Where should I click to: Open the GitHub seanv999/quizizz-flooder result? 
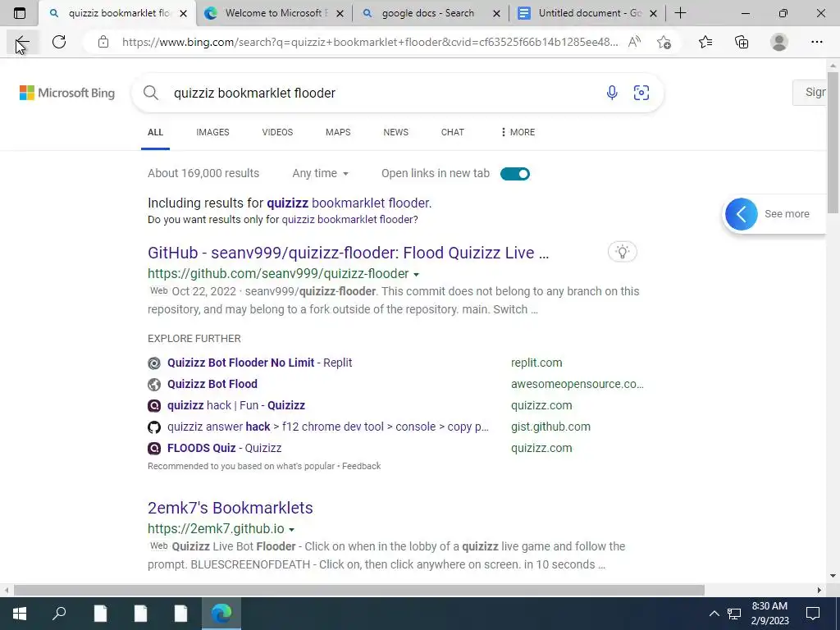click(x=348, y=253)
